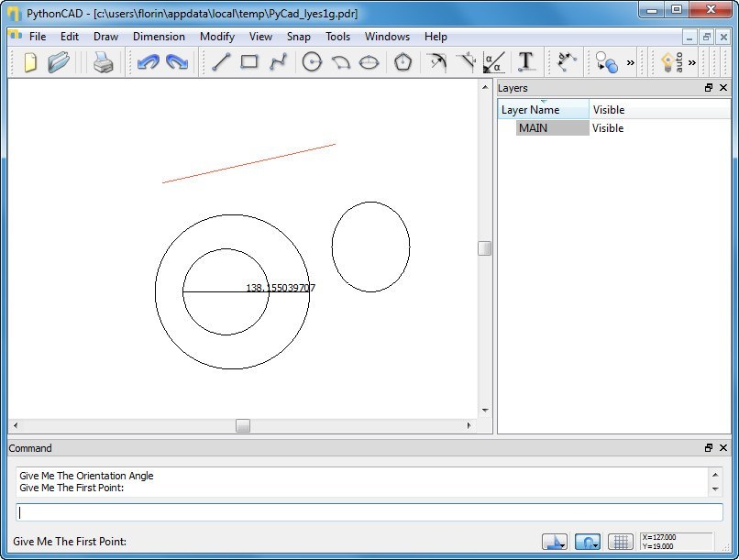Sort by the Layer Name column header
The width and height of the screenshot is (739, 560).
(544, 109)
